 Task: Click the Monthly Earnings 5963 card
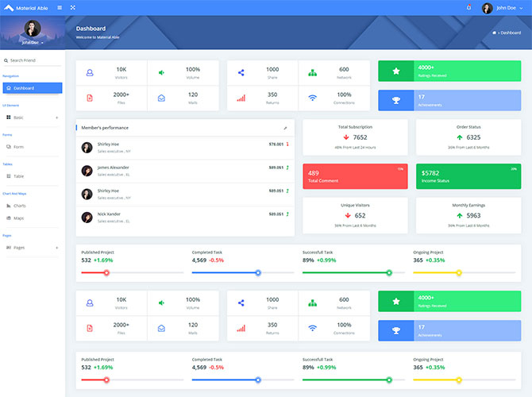click(468, 215)
